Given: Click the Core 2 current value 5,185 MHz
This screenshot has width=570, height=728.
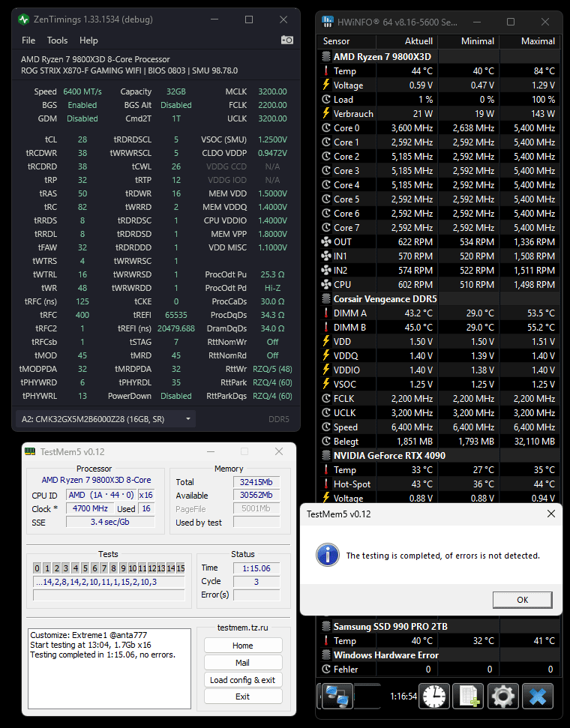Looking at the screenshot, I should tap(412, 157).
